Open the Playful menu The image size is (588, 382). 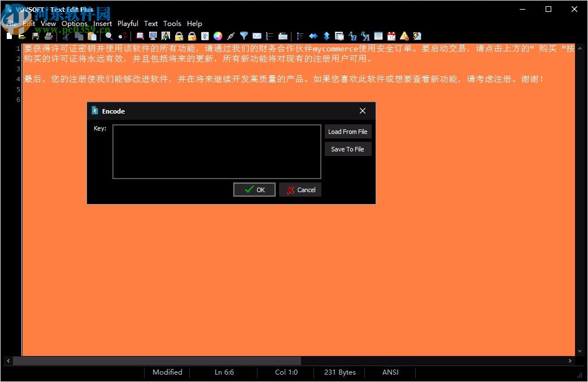coord(128,24)
